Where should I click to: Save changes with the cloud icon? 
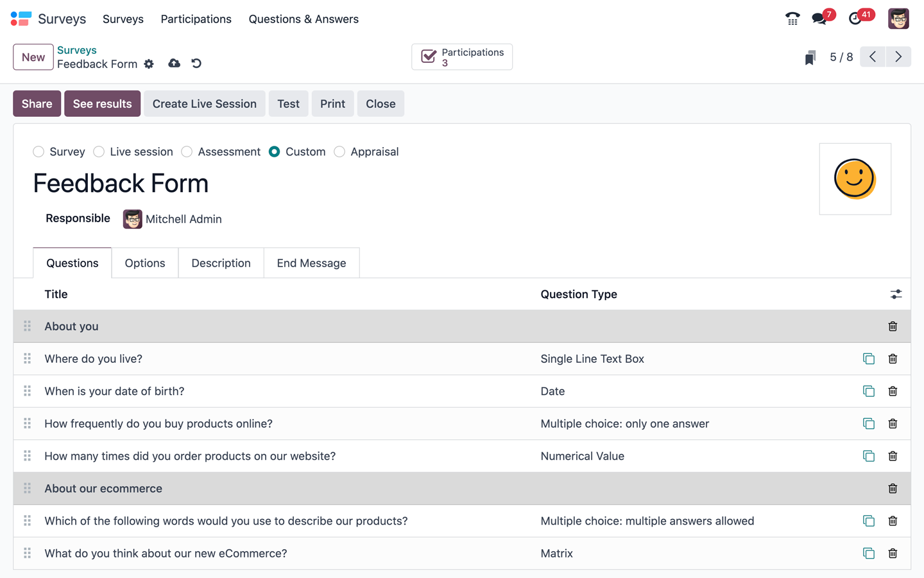[174, 63]
